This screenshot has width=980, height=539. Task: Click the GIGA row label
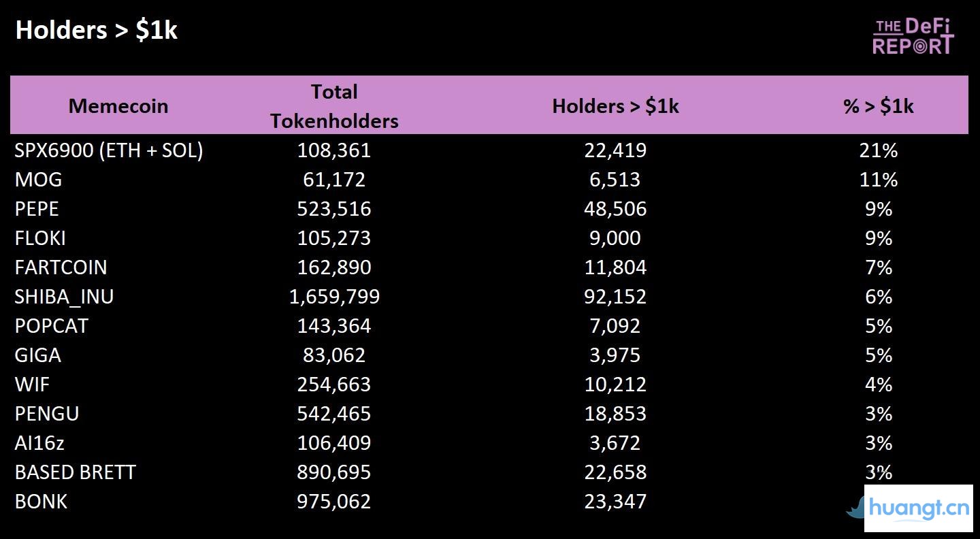[x=38, y=355]
